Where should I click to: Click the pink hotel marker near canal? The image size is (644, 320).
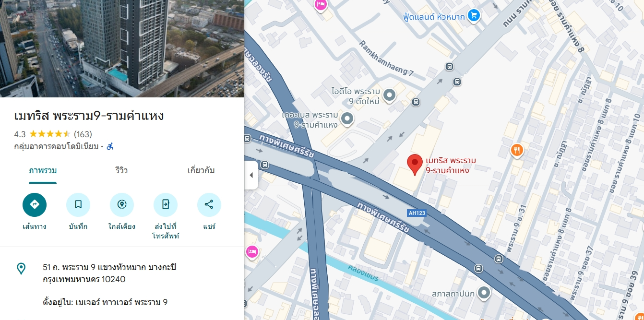251,251
